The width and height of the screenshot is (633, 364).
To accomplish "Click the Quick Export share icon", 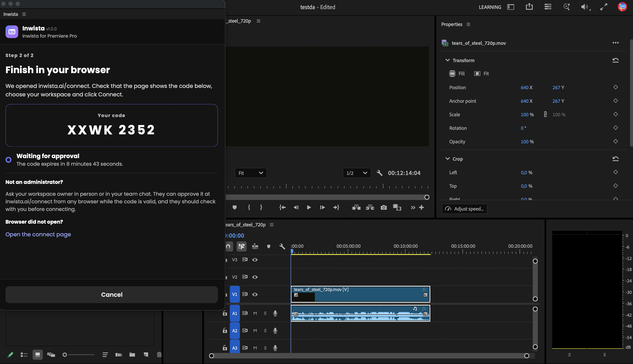I will point(529,7).
